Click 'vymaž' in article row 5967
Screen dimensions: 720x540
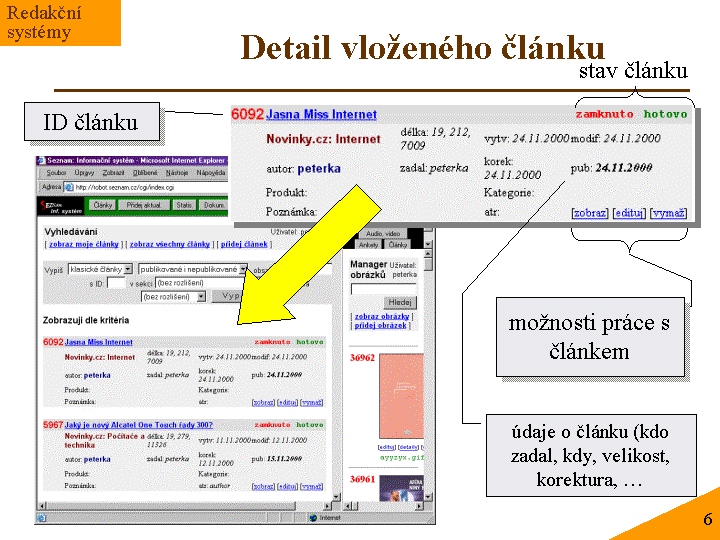(x=312, y=486)
